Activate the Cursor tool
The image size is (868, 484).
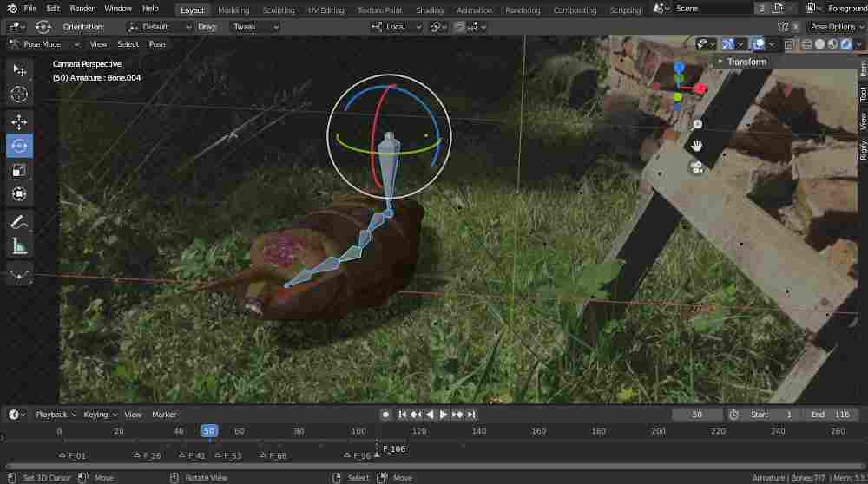tap(19, 95)
